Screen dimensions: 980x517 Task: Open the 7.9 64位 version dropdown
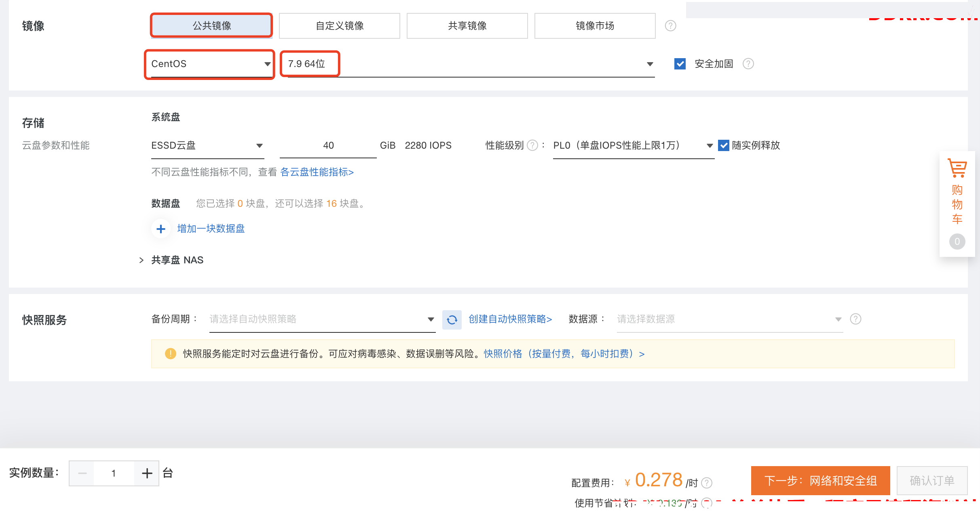pyautogui.click(x=471, y=64)
